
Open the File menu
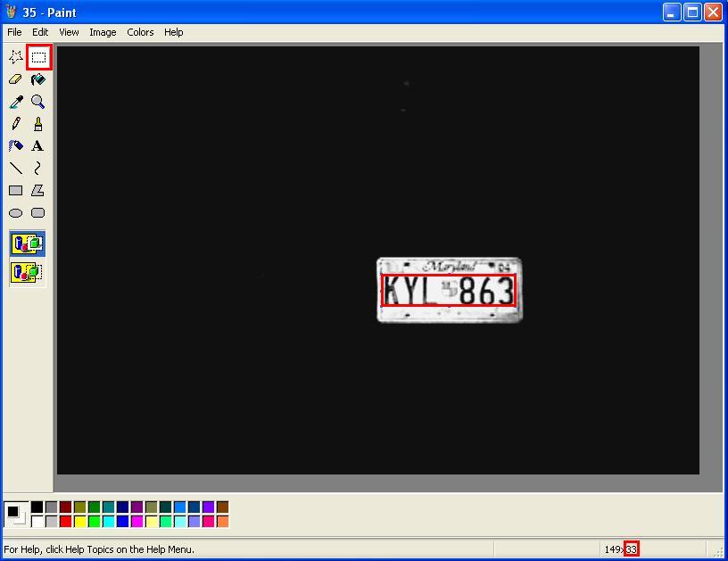click(x=14, y=32)
